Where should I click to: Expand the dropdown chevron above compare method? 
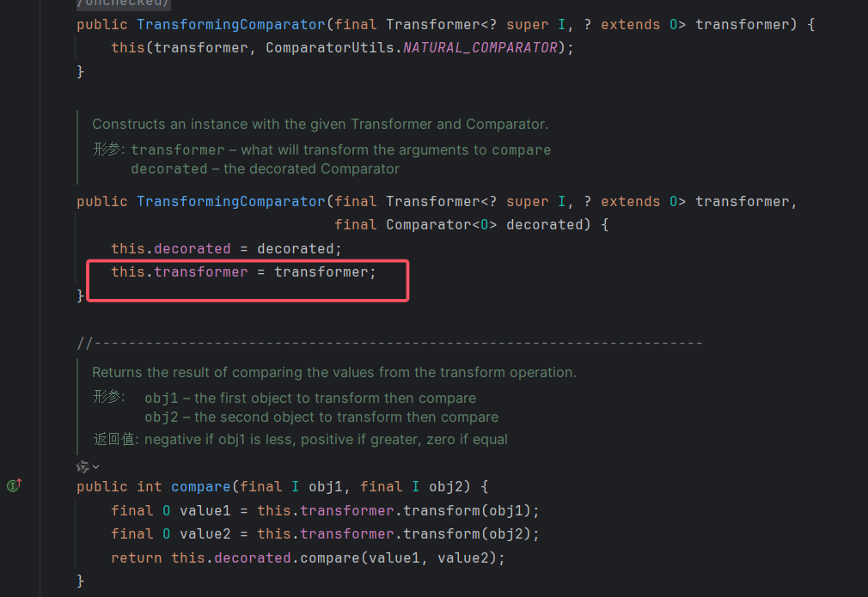click(95, 466)
